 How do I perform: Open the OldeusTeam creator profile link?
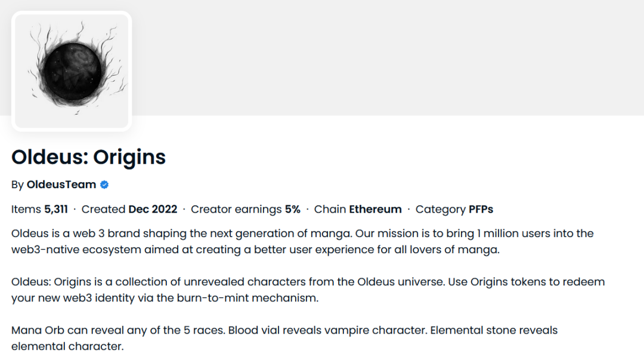[x=61, y=185]
